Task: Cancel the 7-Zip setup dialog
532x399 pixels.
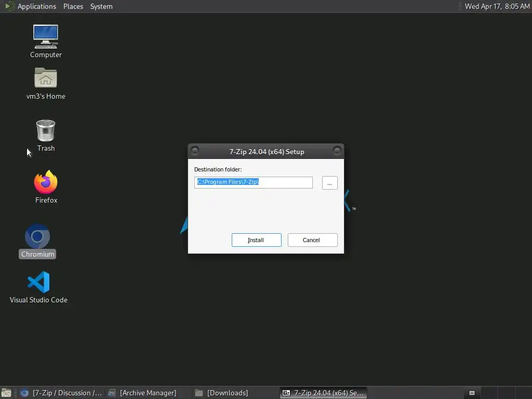Action: click(312, 240)
